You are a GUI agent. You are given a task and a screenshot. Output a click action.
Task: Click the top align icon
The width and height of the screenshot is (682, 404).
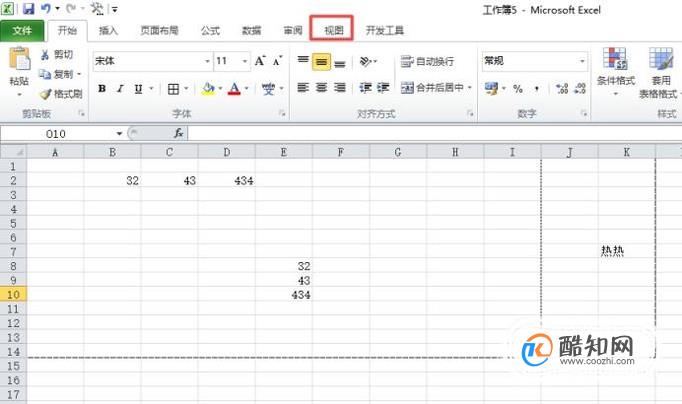click(x=303, y=61)
